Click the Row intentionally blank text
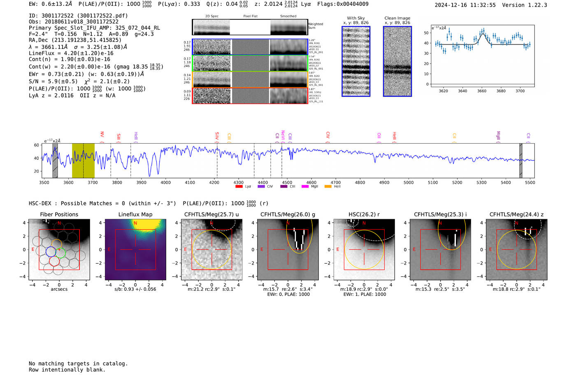The height and width of the screenshot is (392, 576). tap(67, 370)
